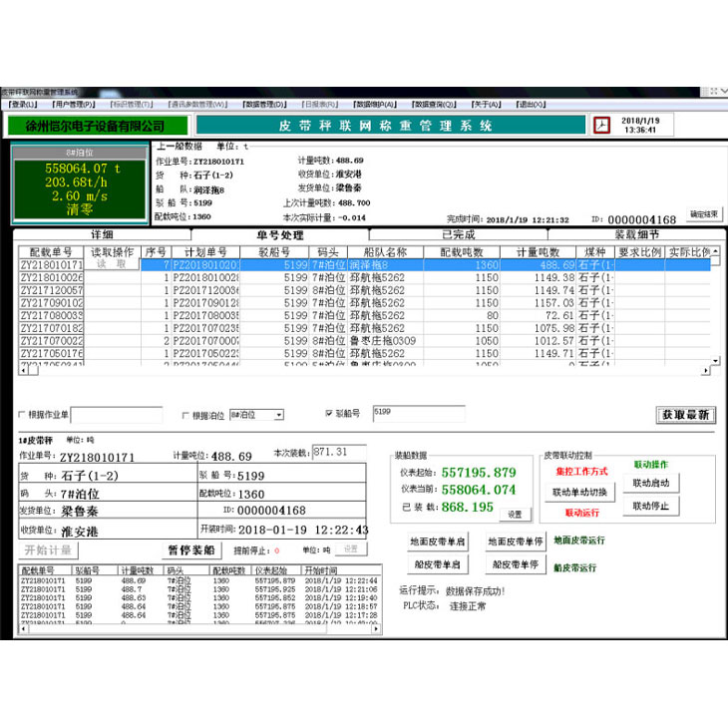
Task: Switch to the 装载细节 tab
Action: (636, 234)
